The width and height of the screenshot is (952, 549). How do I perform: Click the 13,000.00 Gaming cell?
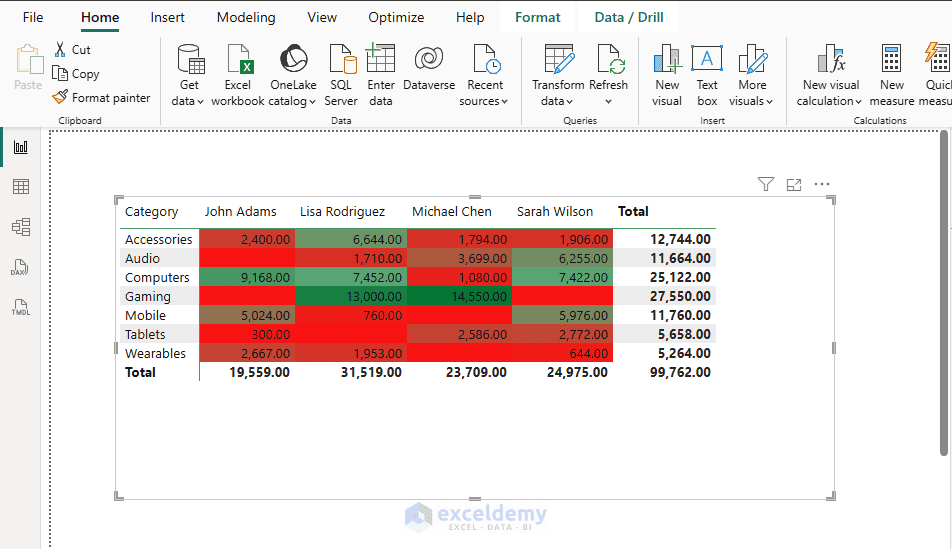[x=351, y=296]
